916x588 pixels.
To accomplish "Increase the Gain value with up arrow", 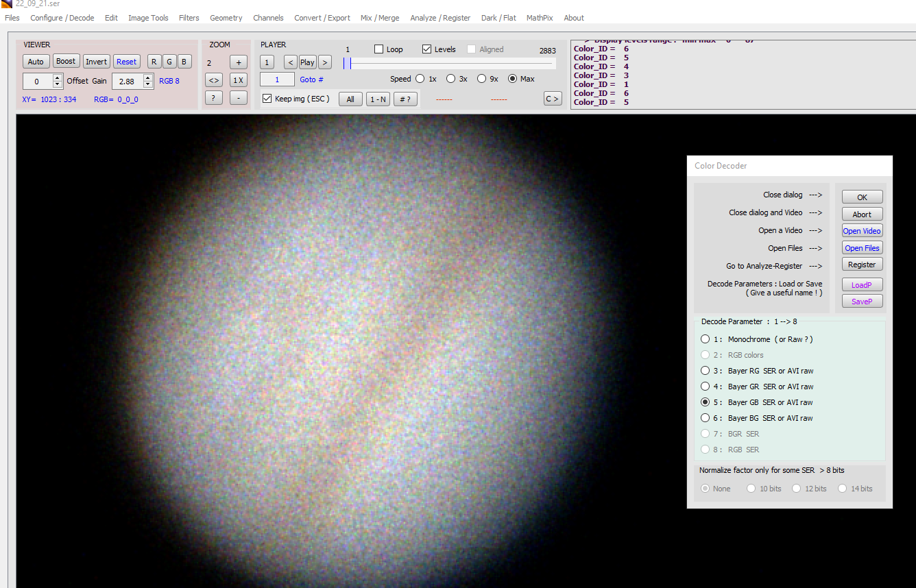I will 148,77.
